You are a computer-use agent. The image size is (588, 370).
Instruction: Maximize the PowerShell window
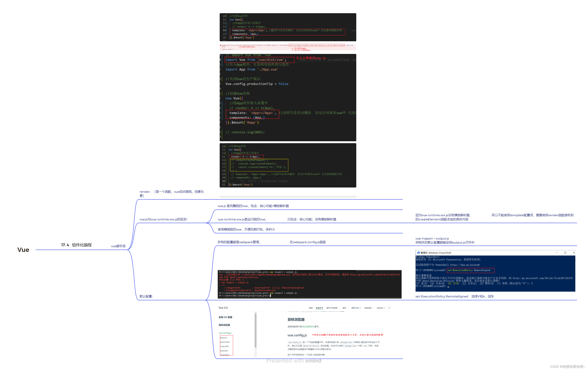(x=565, y=253)
